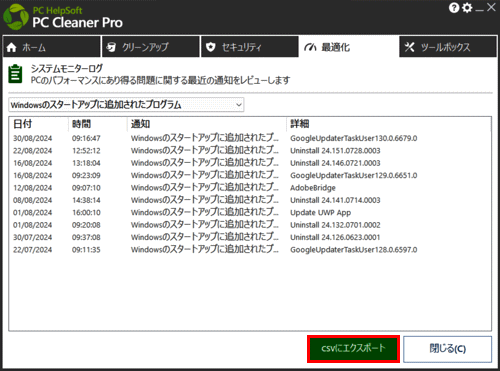
Task: Click the time 14:38:14
Action: (86, 200)
